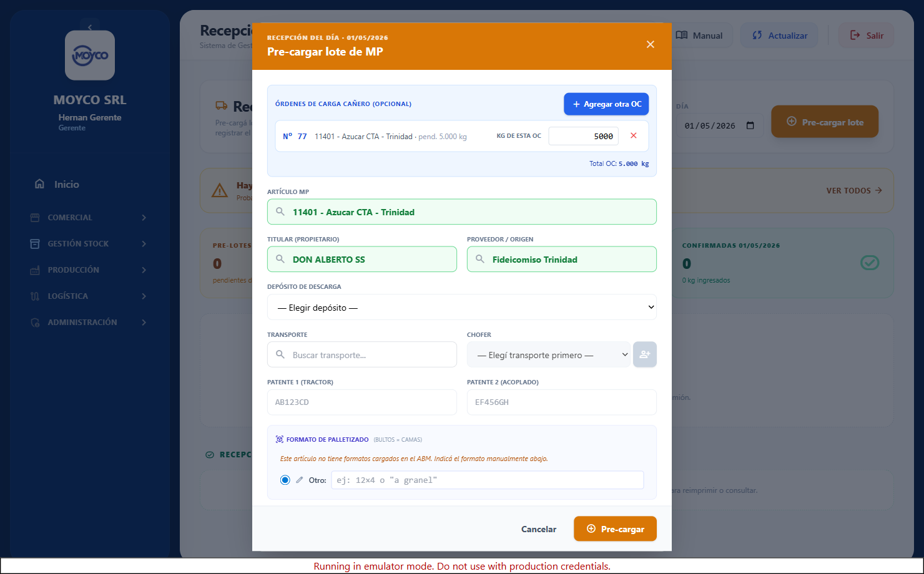Click the ADMINISTRACIÓN chevron arrow

click(144, 322)
